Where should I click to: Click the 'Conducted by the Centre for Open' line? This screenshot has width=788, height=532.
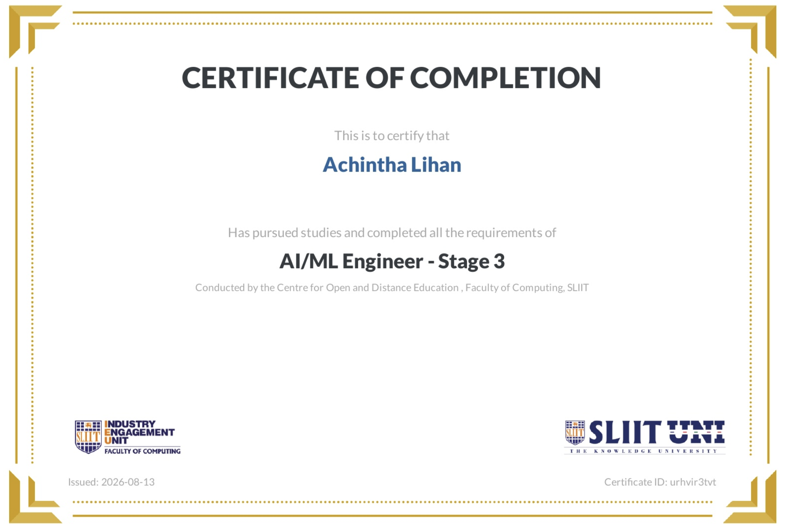point(392,287)
